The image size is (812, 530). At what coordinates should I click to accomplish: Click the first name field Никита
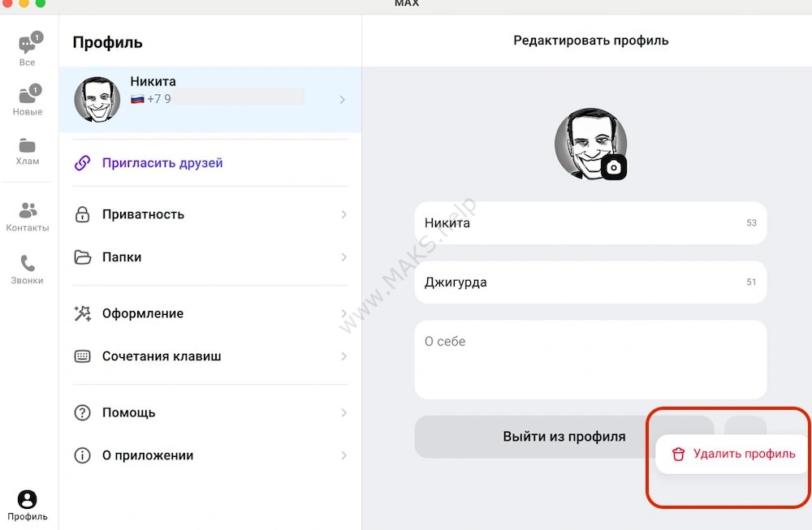coord(577,223)
